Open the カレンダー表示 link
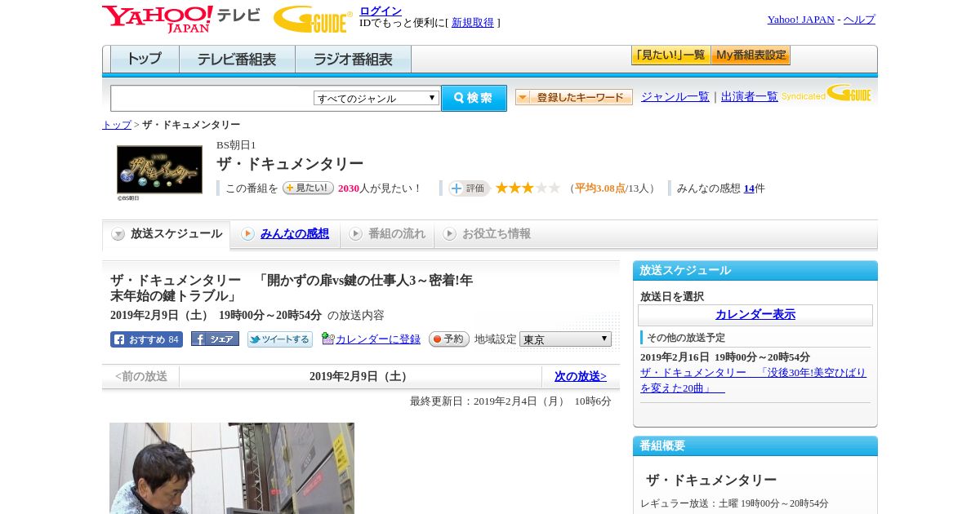This screenshot has height=514, width=980. tap(755, 315)
